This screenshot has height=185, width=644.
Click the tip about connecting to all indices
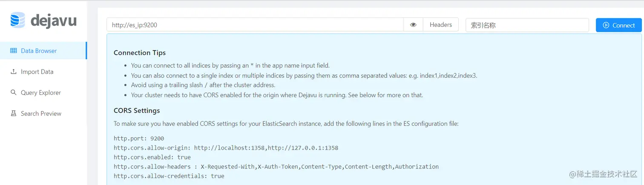230,66
